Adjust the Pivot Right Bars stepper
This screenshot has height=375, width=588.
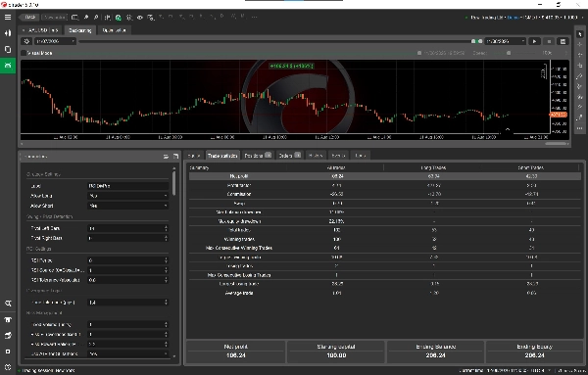click(166, 238)
